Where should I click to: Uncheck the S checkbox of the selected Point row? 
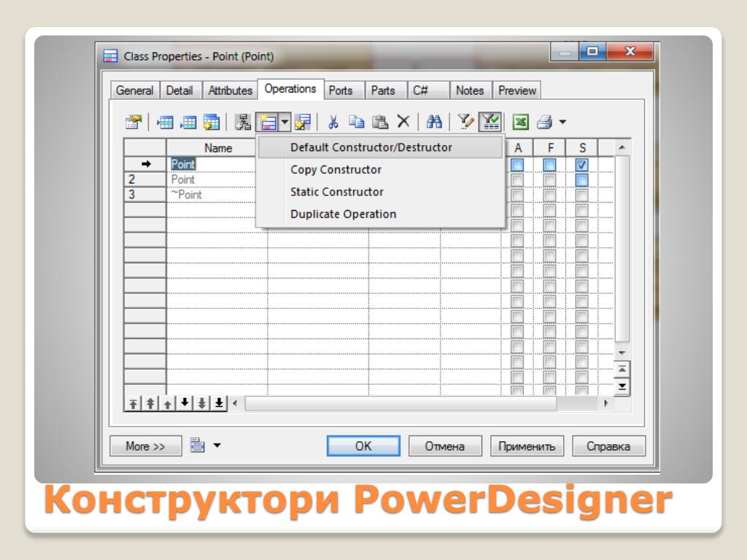(581, 165)
